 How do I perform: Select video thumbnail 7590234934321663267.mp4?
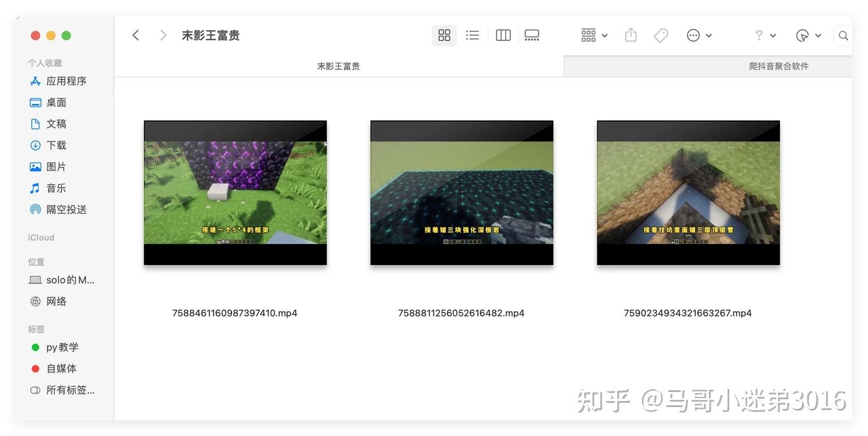688,193
